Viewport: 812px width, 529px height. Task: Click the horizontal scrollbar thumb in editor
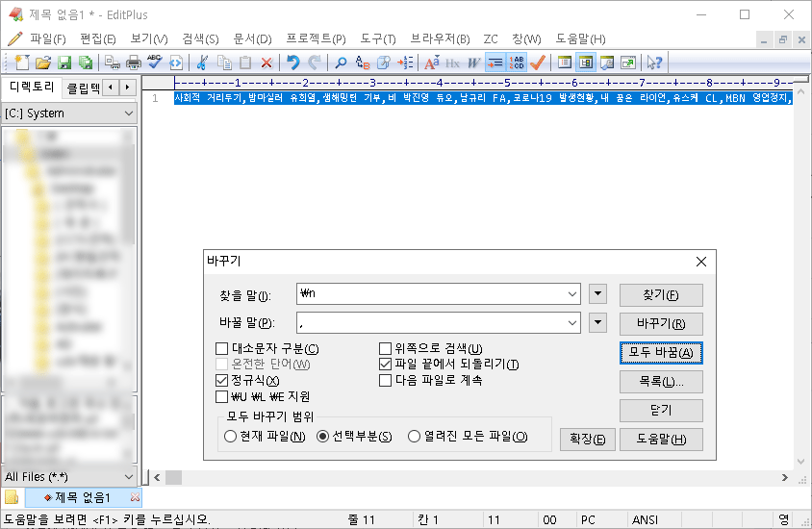[x=173, y=477]
